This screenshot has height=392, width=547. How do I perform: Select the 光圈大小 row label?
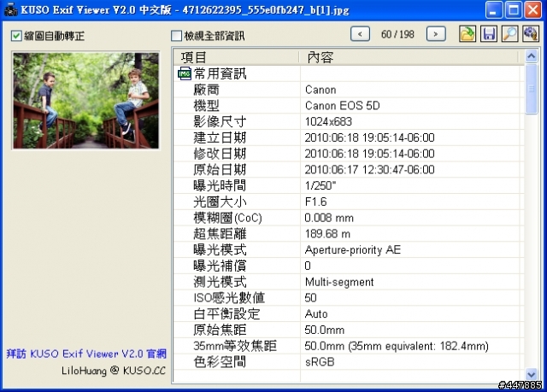coord(220,202)
